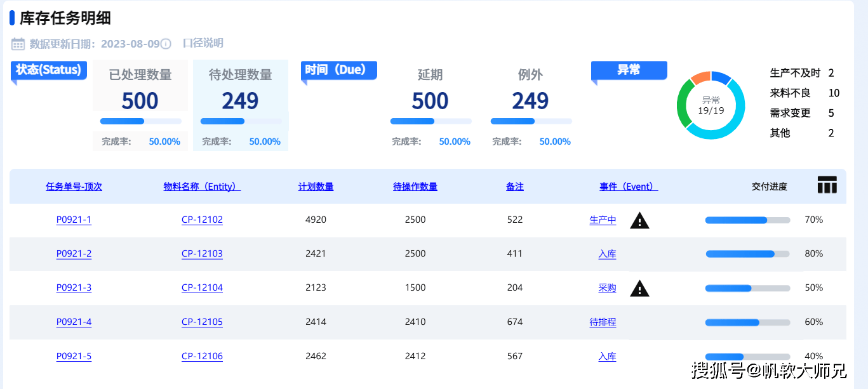Click the 生产中 event link
This screenshot has width=868, height=389.
point(603,220)
